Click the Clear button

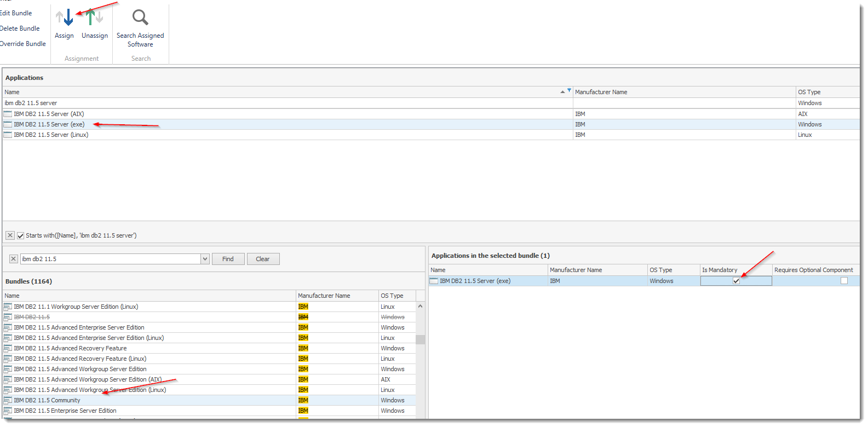point(263,259)
